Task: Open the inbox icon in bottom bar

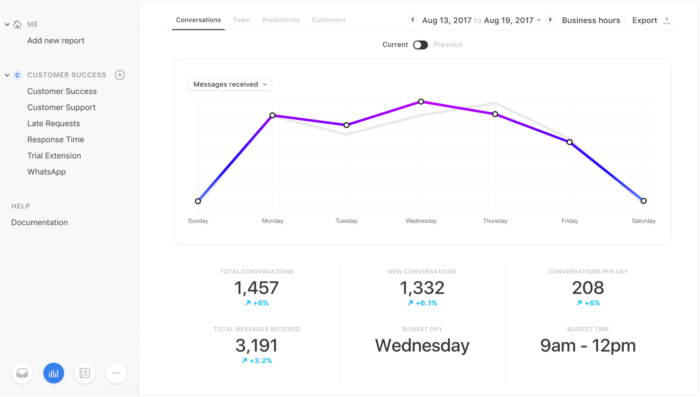Action: 22,373
